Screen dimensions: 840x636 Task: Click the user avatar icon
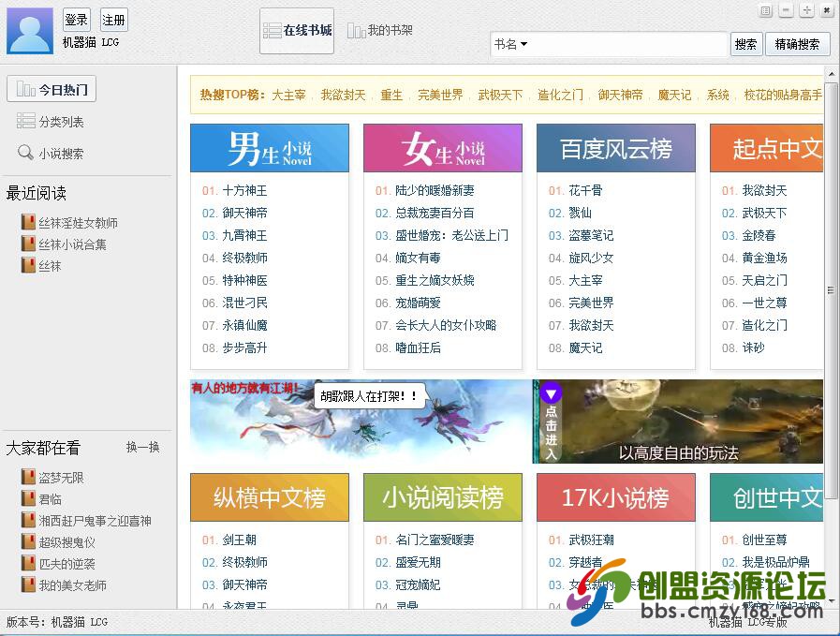point(30,31)
